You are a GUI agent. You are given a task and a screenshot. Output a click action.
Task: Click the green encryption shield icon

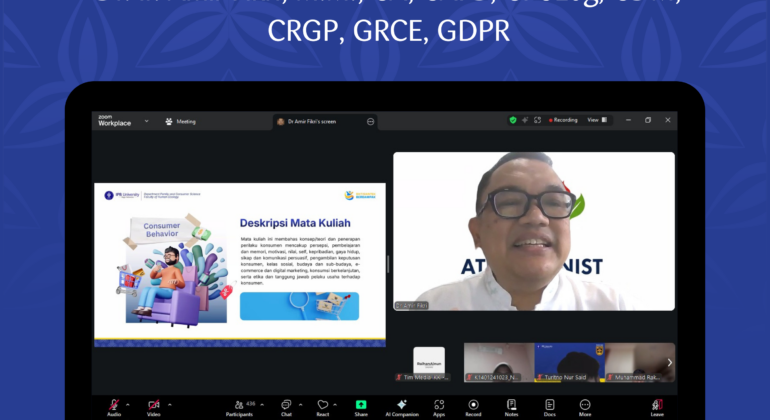(513, 120)
